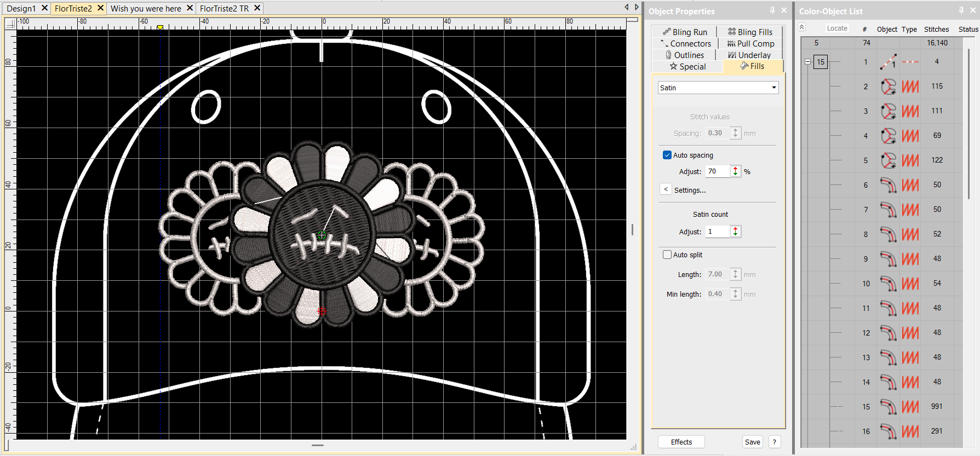Open the Satin fill type dropdown

point(773,88)
